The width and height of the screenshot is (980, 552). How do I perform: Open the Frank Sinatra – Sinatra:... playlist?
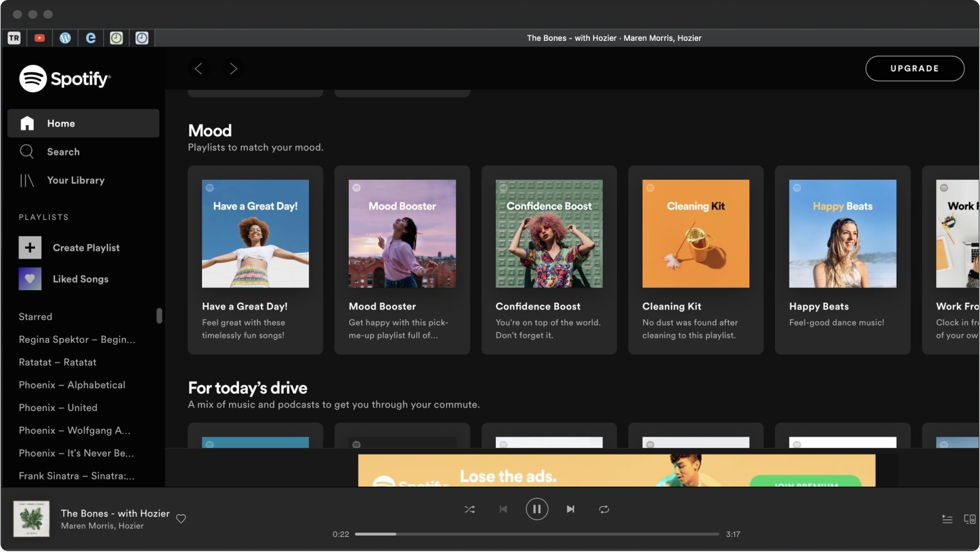tap(77, 476)
